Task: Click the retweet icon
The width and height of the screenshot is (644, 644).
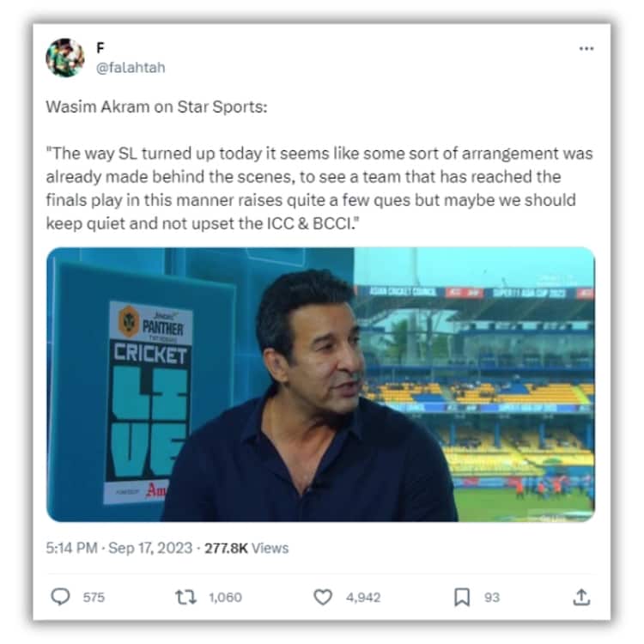Action: click(186, 597)
